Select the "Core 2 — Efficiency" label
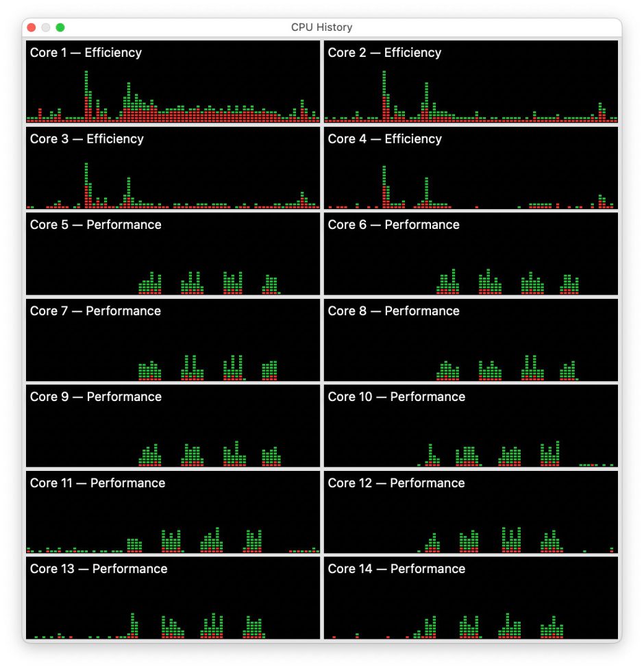 (x=384, y=53)
